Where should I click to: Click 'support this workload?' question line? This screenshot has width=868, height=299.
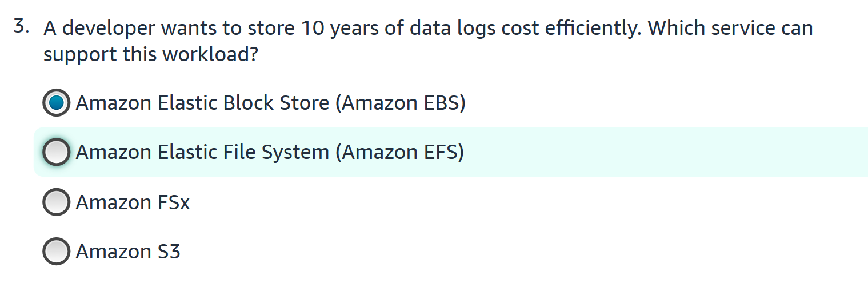tap(150, 54)
